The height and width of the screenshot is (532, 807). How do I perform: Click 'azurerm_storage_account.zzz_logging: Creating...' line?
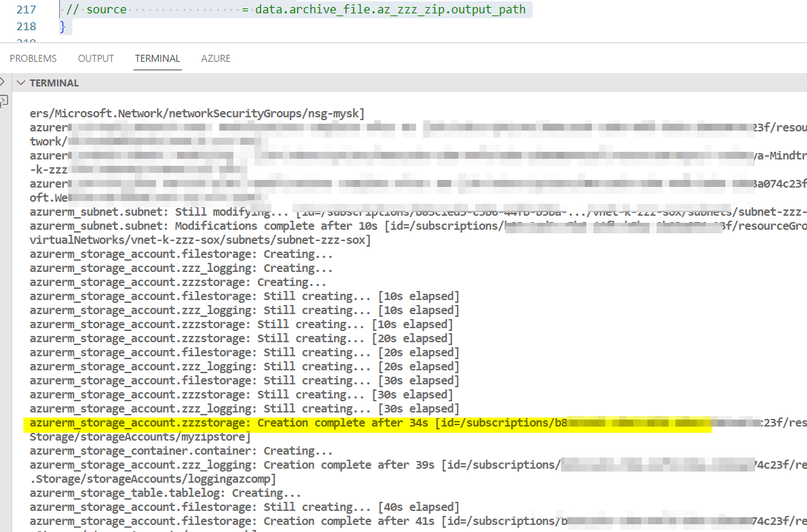tap(181, 268)
